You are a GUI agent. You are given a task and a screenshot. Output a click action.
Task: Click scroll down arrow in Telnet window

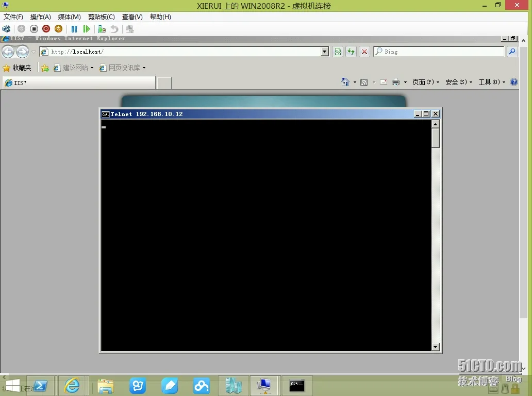[x=436, y=347]
